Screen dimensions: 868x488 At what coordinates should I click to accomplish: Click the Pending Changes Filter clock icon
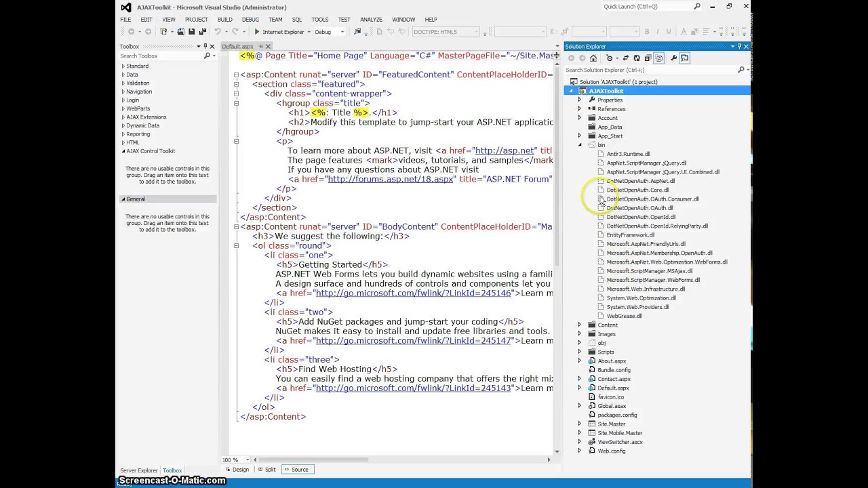click(x=610, y=58)
